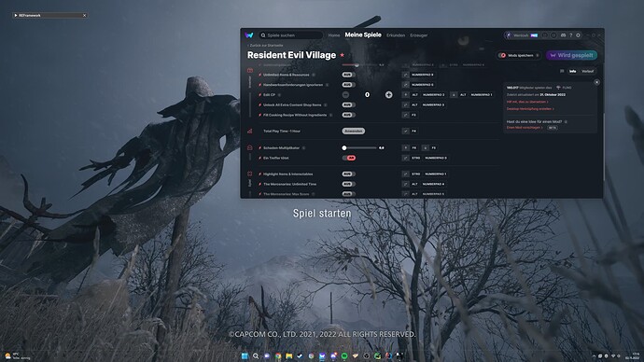The height and width of the screenshot is (362, 644).
Task: Edit hotkey for Handwerksanforderungen ignorieren
Action: (406, 85)
